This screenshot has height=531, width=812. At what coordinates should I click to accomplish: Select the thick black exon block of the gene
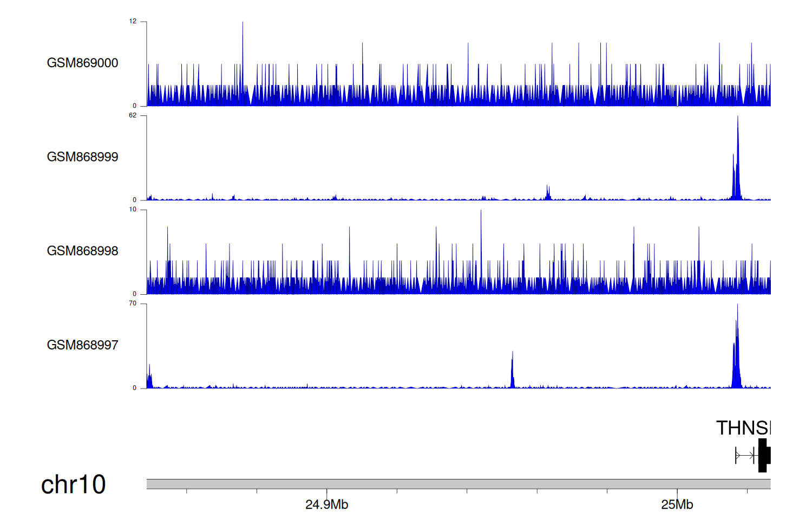pos(763,455)
